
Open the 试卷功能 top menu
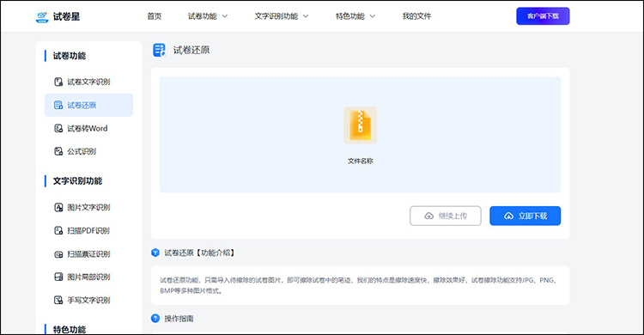202,16
